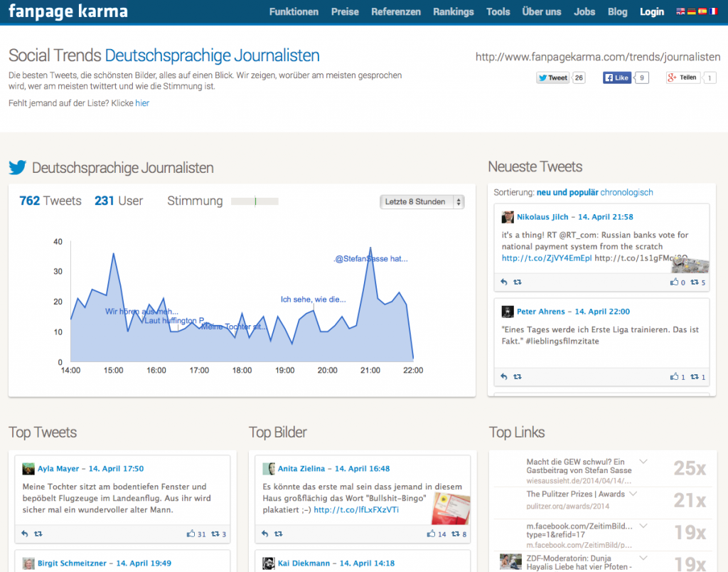
Task: Go to the Über uns page
Action: 542,11
